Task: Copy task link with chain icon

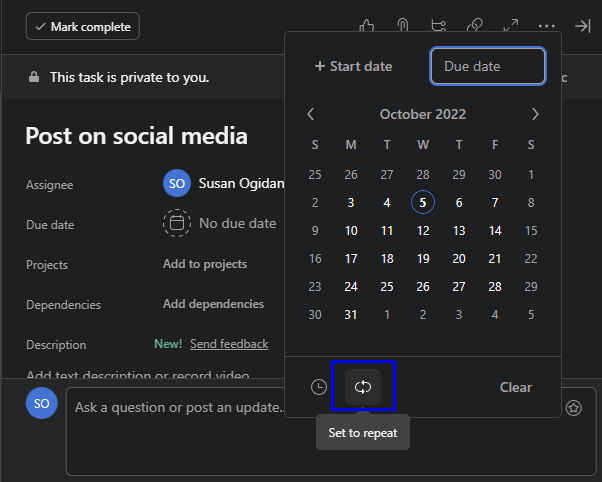Action: click(x=475, y=26)
